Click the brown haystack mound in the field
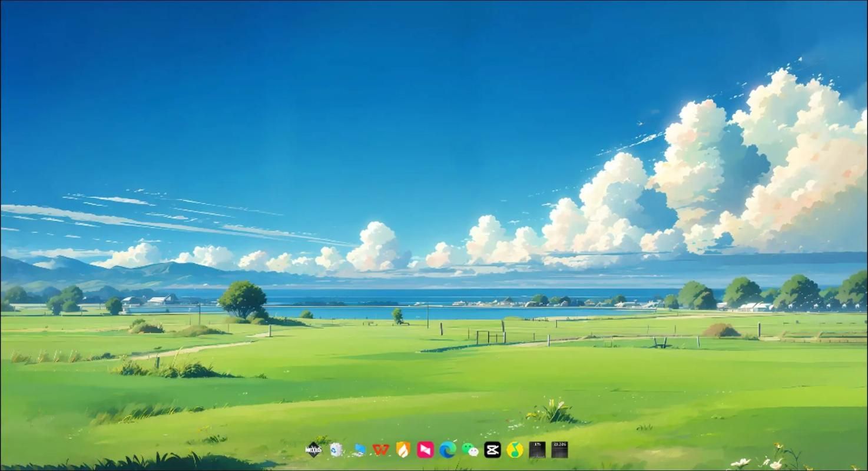This screenshot has height=471, width=868. pyautogui.click(x=720, y=330)
